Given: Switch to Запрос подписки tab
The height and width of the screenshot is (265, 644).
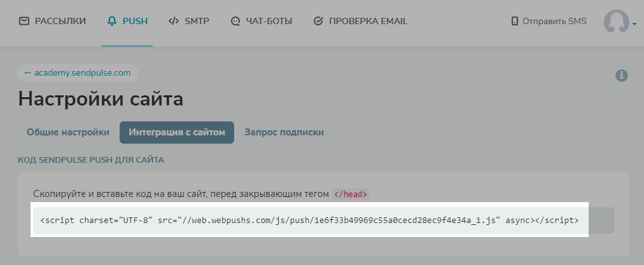Looking at the screenshot, I should click(x=284, y=132).
